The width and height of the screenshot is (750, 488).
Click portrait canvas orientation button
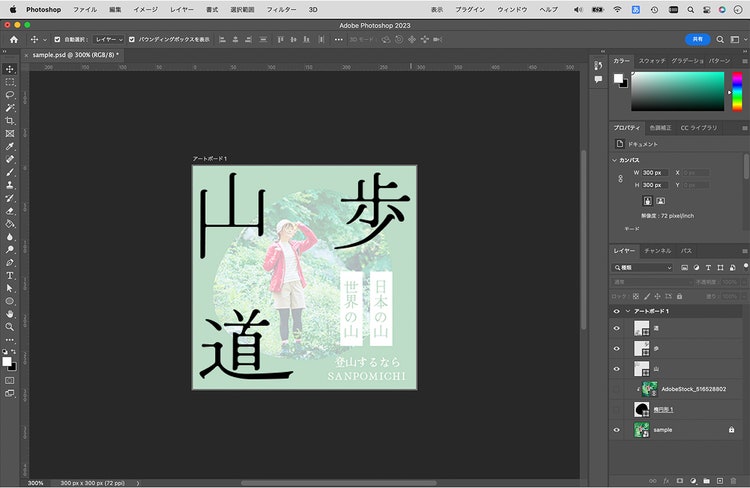tap(648, 201)
